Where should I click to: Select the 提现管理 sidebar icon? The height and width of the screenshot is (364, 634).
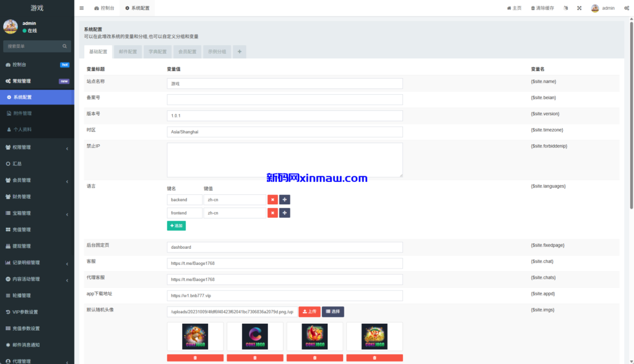pos(9,245)
